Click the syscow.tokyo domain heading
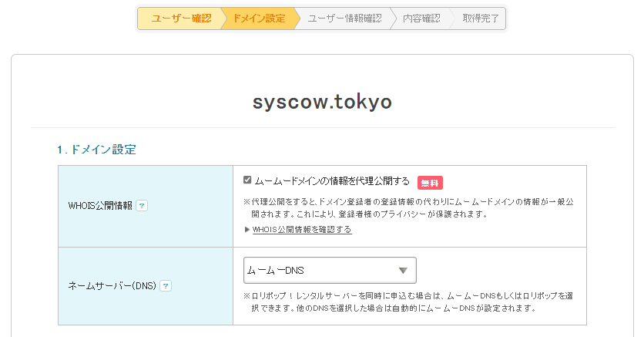This screenshot has width=644, height=337. 322,103
